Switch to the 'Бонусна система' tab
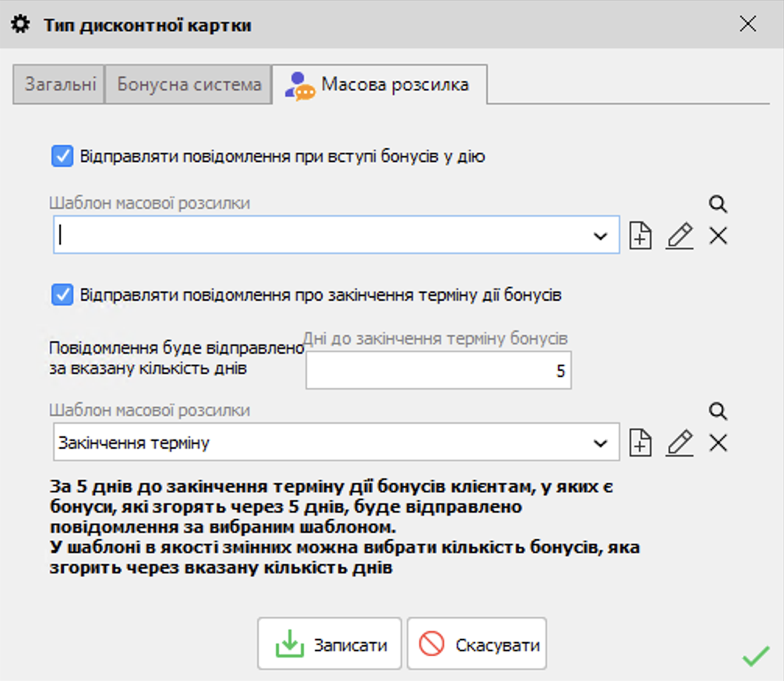Image resolution: width=784 pixels, height=681 pixels. tap(189, 84)
